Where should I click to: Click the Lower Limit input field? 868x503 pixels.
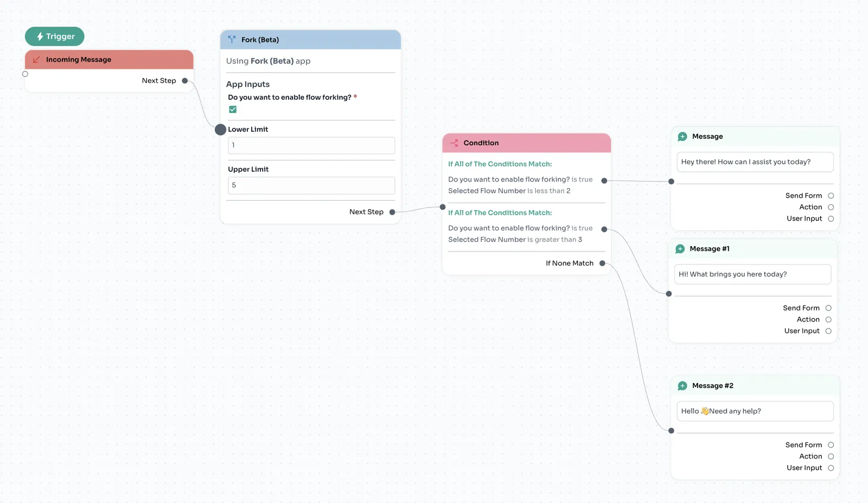point(311,145)
